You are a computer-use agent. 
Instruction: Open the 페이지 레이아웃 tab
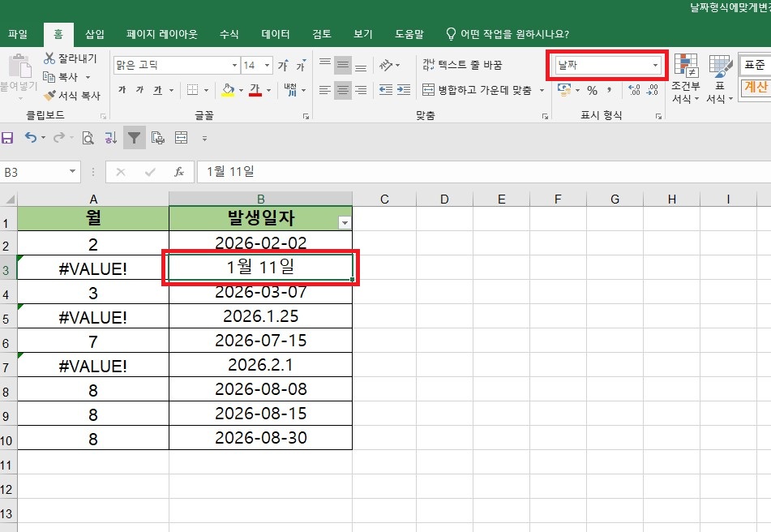tap(162, 34)
